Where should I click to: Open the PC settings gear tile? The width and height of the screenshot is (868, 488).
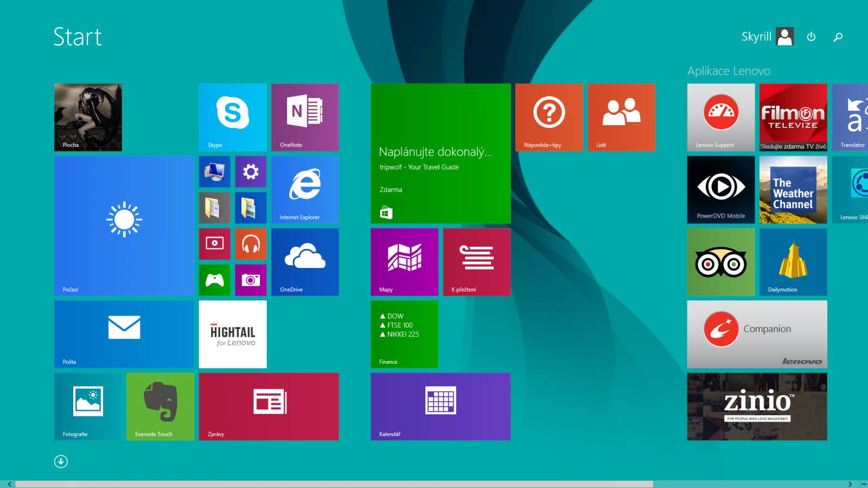click(251, 172)
